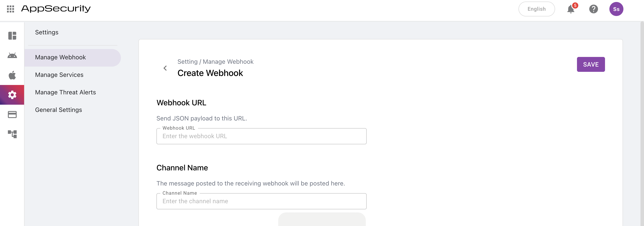The width and height of the screenshot is (644, 226).
Task: Open the English language selector
Action: pos(536,9)
